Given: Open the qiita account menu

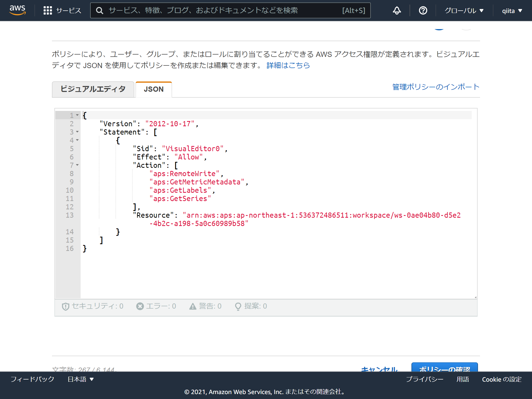Looking at the screenshot, I should [x=511, y=10].
